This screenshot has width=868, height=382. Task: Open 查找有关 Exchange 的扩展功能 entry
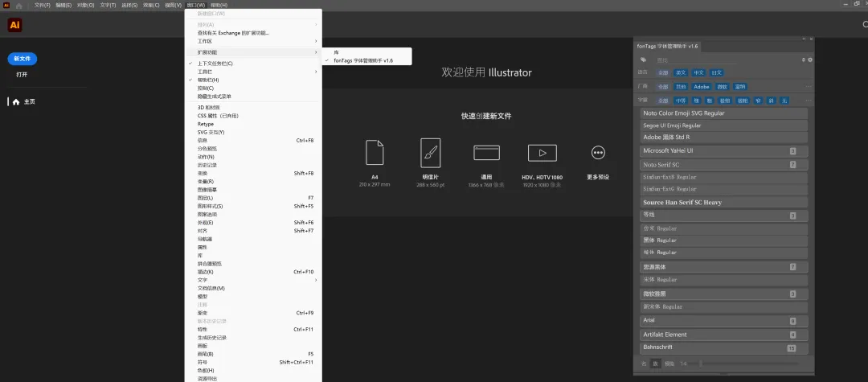click(x=253, y=33)
